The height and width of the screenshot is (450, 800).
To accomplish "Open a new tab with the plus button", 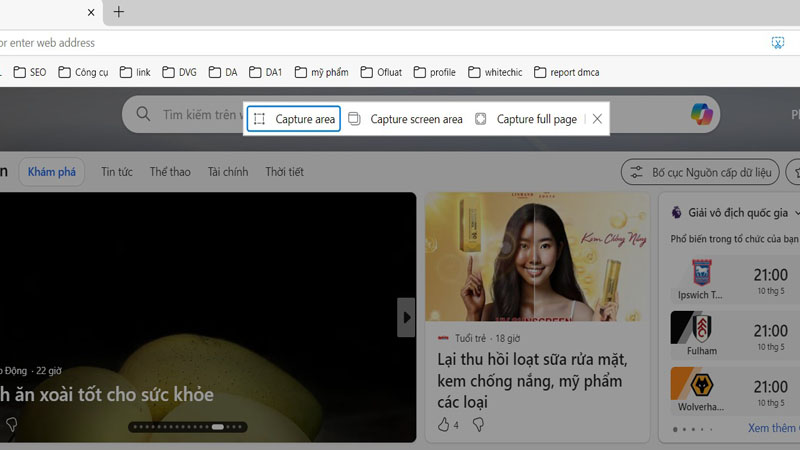I will tap(118, 12).
